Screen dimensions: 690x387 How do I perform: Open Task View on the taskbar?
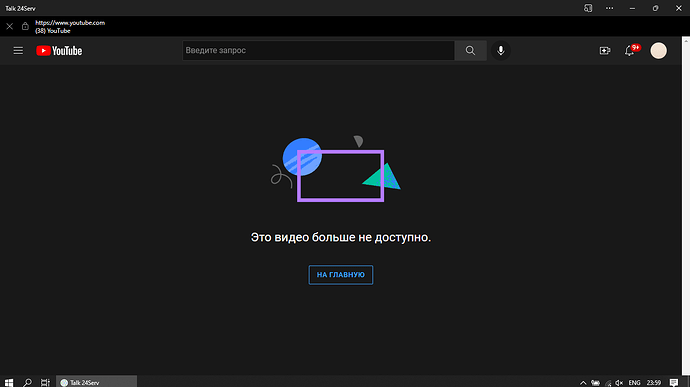point(45,382)
